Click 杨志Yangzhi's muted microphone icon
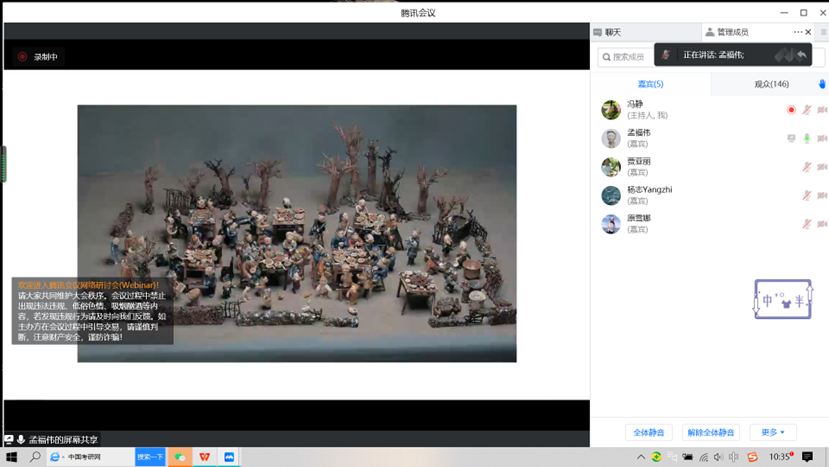This screenshot has height=467, width=829. click(807, 196)
